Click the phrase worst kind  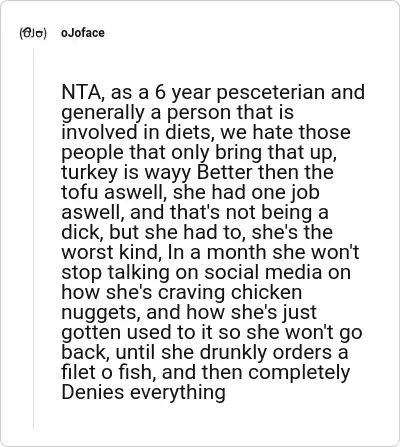coord(109,252)
